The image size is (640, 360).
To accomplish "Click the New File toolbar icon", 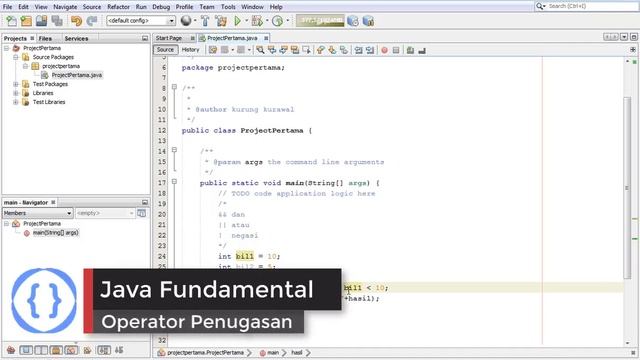I will [11, 21].
